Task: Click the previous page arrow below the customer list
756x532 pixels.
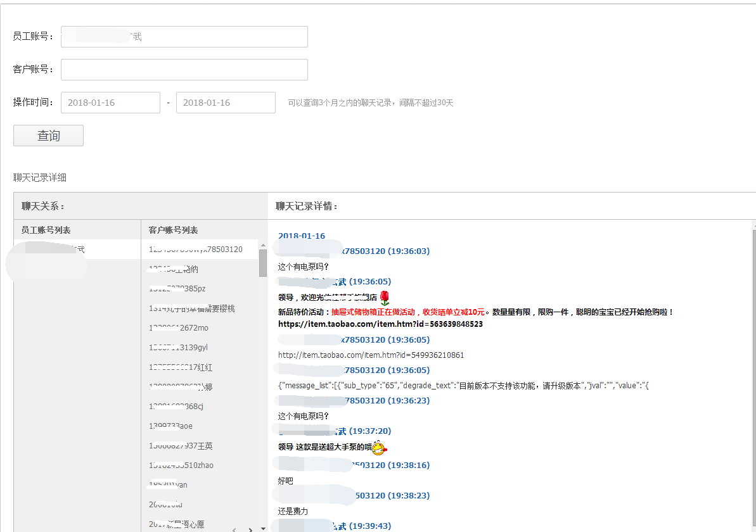Action: pyautogui.click(x=234, y=529)
